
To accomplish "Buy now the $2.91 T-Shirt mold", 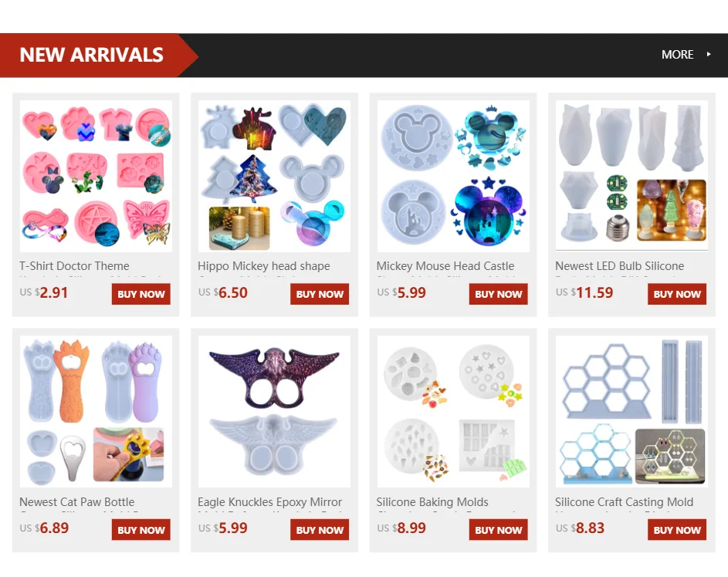I will [x=141, y=294].
